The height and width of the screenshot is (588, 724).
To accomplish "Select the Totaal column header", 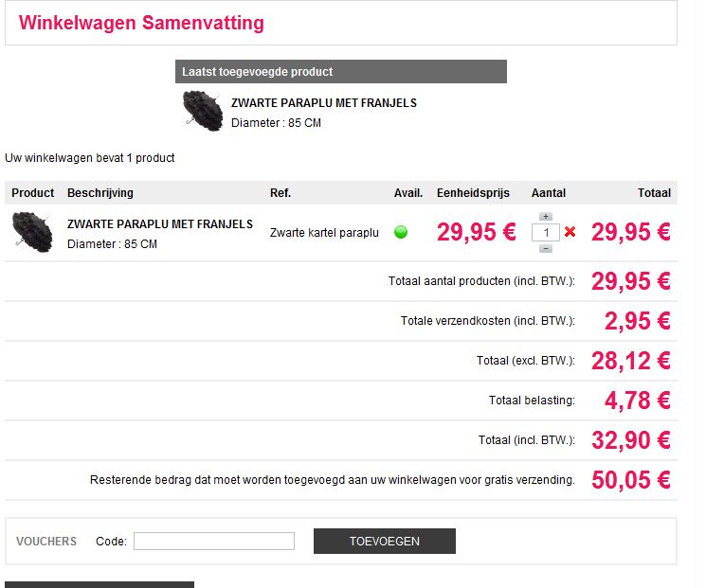I will (654, 193).
